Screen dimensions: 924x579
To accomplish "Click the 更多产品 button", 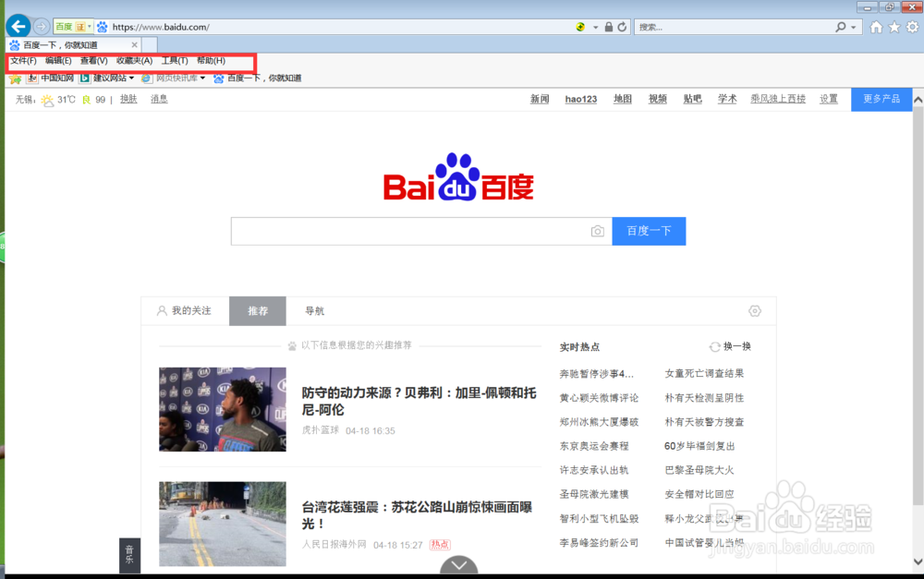I will click(881, 99).
